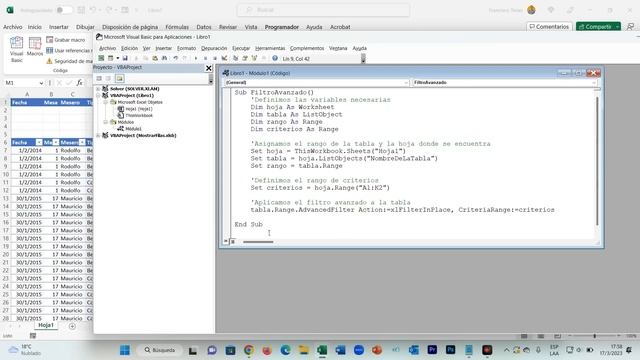Click the Undo arrow in VBA toolbar

pos(176,58)
